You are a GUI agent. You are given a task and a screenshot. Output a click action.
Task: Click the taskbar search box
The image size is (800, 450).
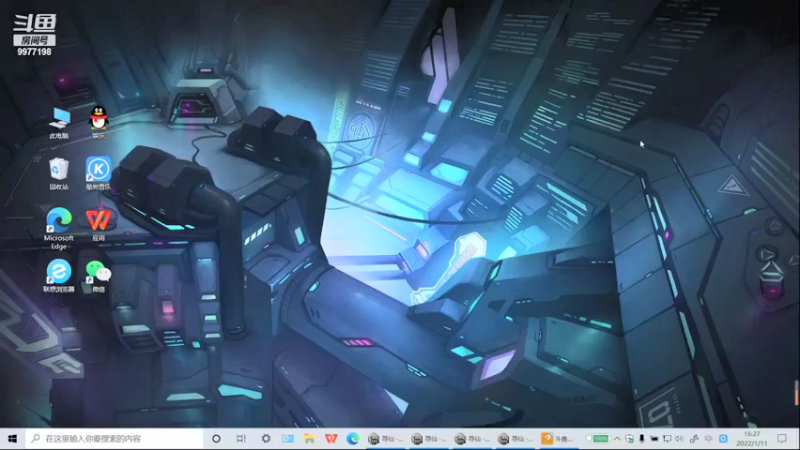tap(115, 439)
